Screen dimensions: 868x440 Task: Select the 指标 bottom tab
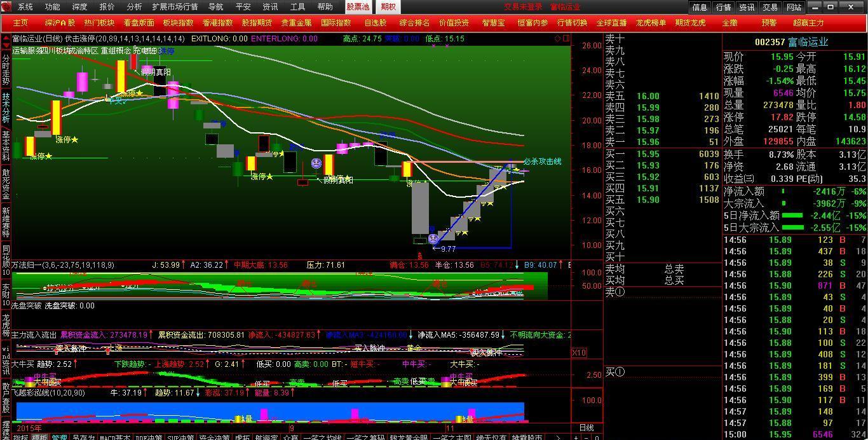[21, 436]
